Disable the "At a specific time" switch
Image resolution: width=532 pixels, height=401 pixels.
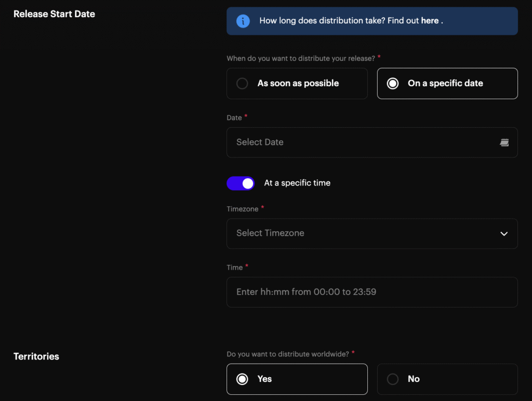click(x=241, y=183)
